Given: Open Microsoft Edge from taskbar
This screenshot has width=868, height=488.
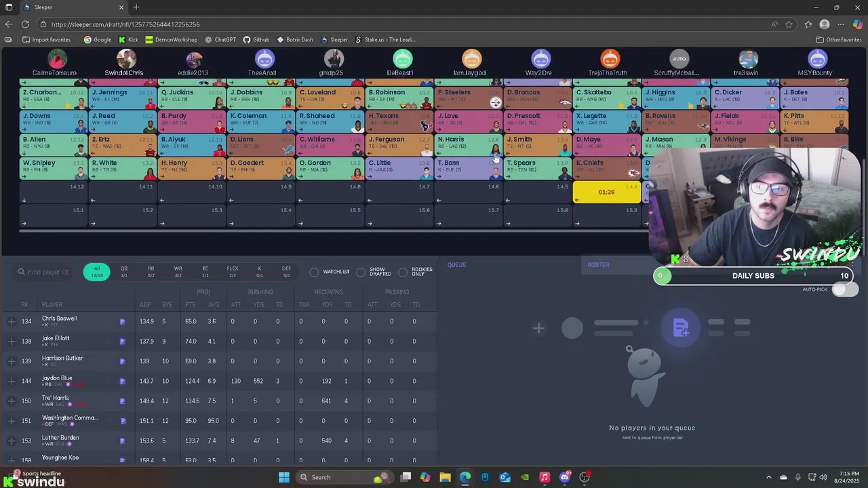Looking at the screenshot, I should click(465, 477).
